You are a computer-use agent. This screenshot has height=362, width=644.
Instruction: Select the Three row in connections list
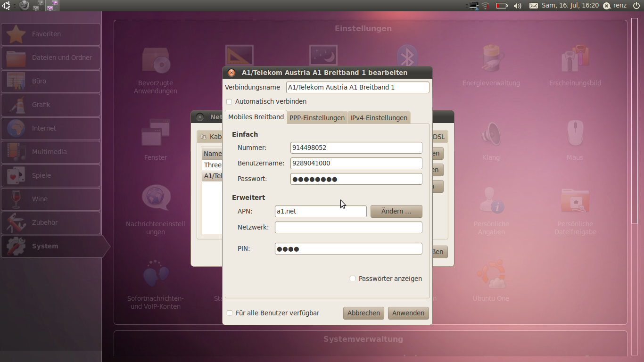(212, 165)
